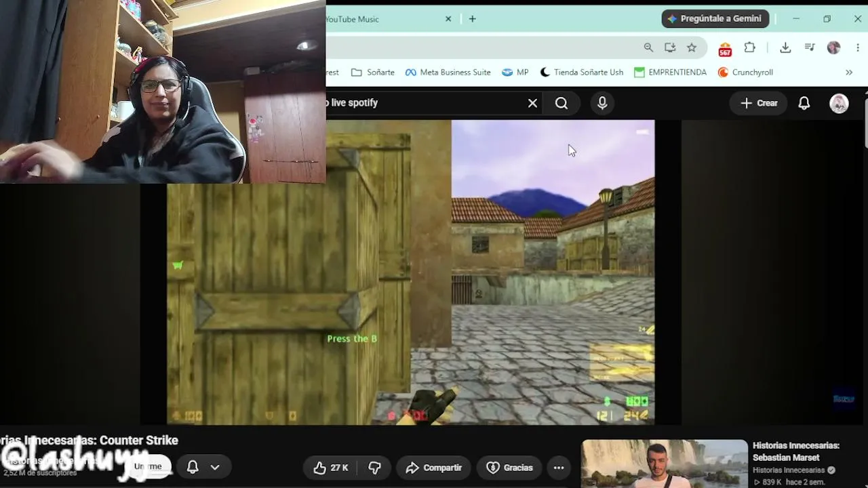Open the 'Historias Innecesarias: Sebastian Marset' title link
This screenshot has height=488, width=868.
[796, 451]
